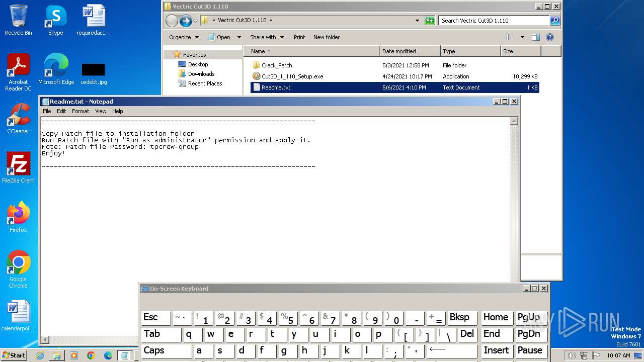Screen dimensions: 644x362
Task: Open the Notepad Format menu
Action: click(80, 111)
